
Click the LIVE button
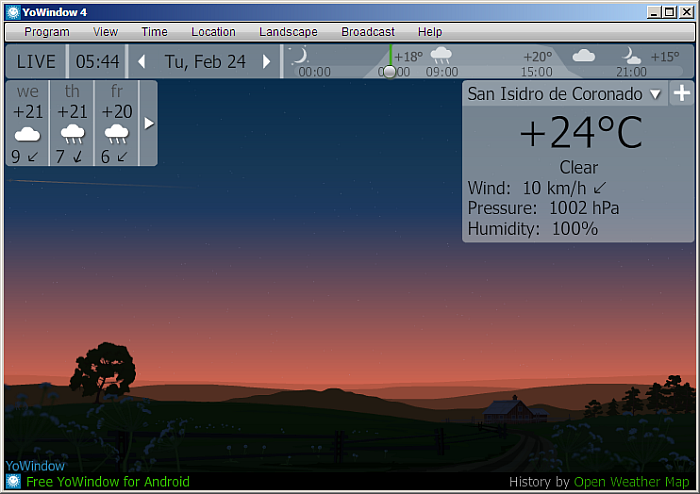tap(36, 62)
